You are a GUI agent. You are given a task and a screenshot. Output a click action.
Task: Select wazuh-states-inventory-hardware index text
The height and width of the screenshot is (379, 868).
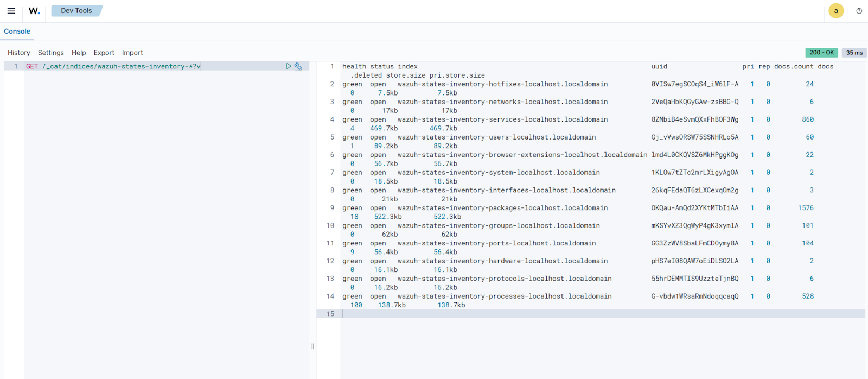click(503, 261)
